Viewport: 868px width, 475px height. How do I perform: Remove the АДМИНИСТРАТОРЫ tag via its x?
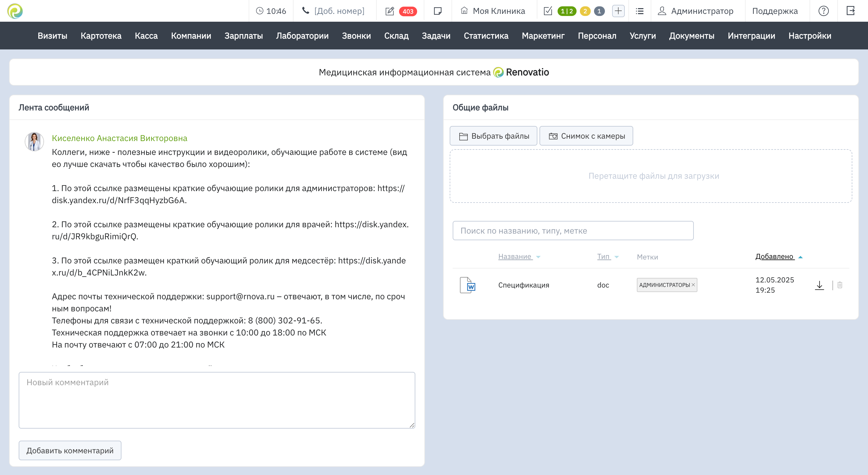click(693, 285)
